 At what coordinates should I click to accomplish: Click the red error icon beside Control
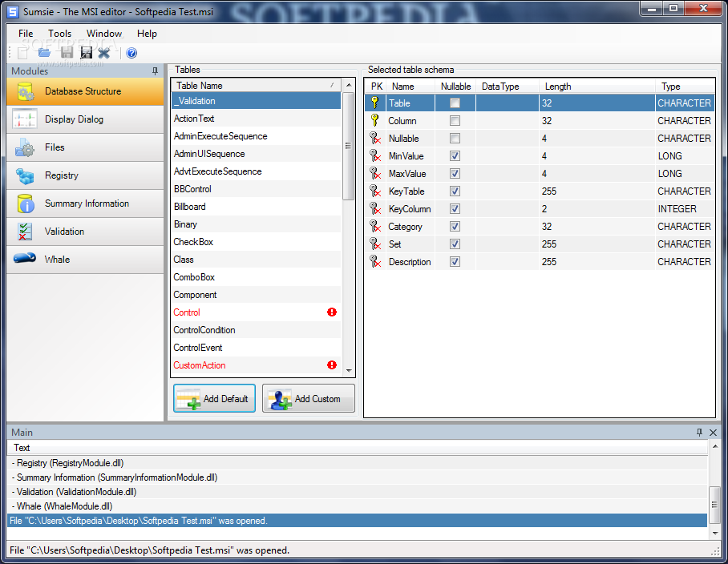coord(331,312)
